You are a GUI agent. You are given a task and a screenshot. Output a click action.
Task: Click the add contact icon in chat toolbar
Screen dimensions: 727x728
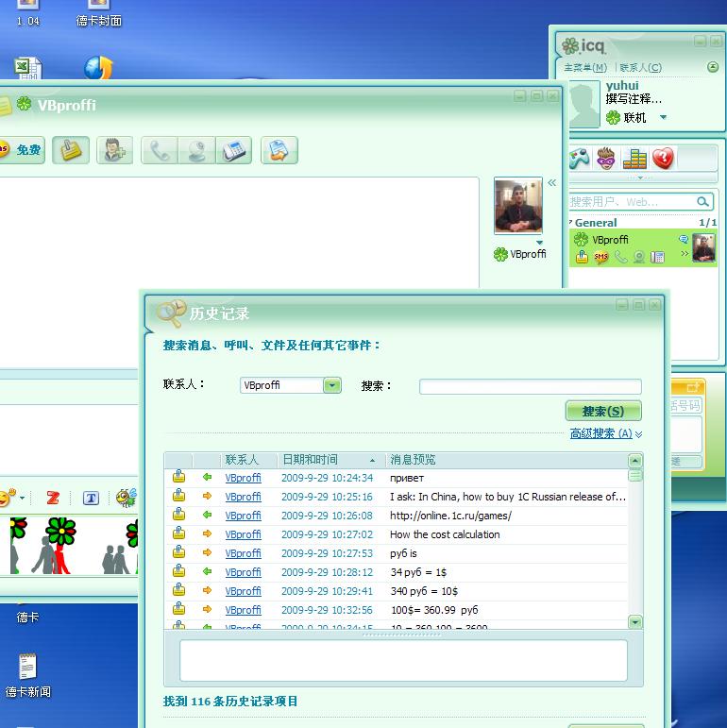coord(114,150)
